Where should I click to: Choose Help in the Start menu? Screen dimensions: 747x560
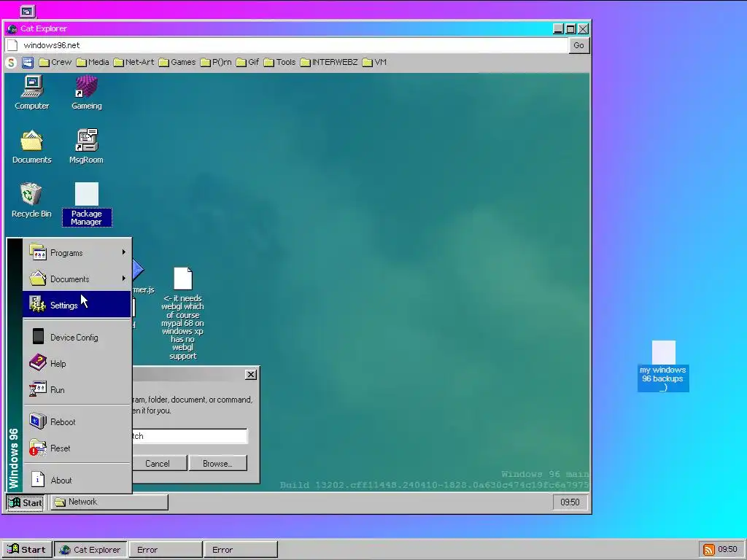pos(77,363)
